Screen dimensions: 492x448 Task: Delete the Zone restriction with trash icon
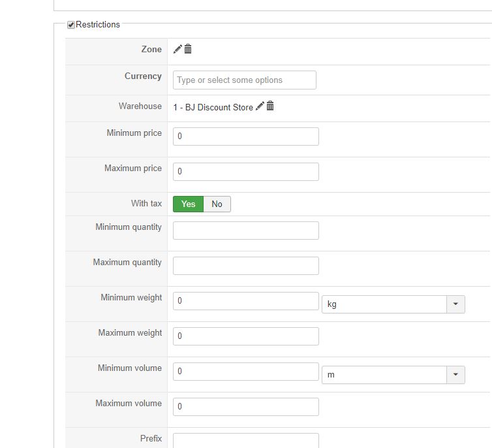(x=188, y=49)
